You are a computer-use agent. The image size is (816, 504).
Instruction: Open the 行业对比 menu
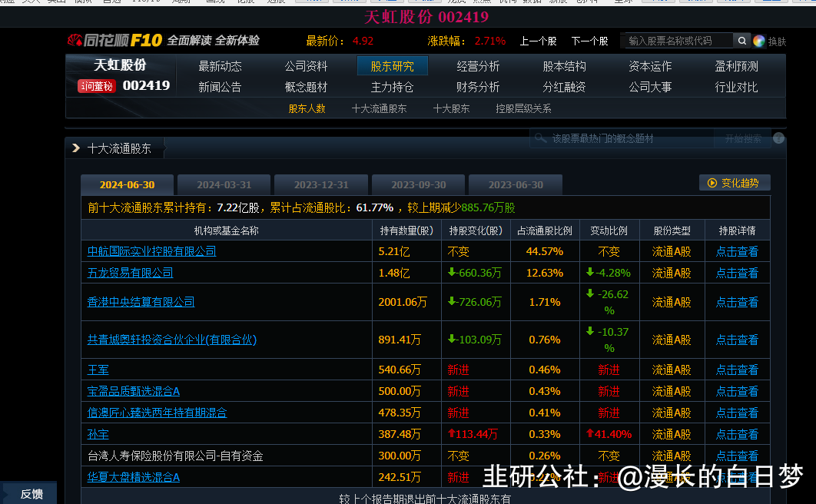[736, 88]
